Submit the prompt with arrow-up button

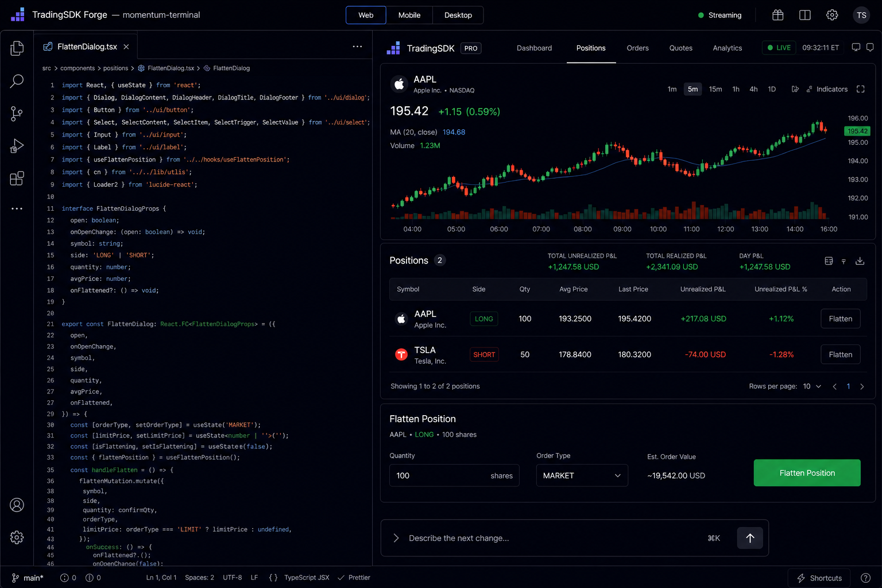pyautogui.click(x=750, y=538)
